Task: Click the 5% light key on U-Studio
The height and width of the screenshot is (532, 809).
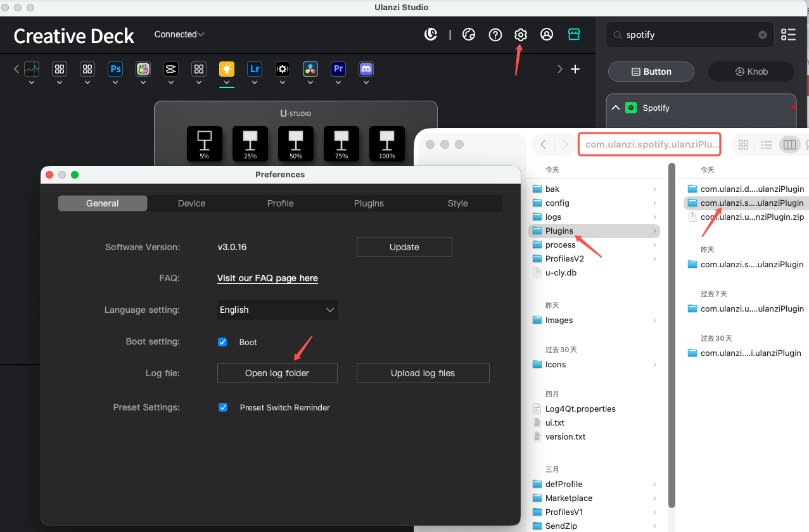Action: [x=204, y=143]
